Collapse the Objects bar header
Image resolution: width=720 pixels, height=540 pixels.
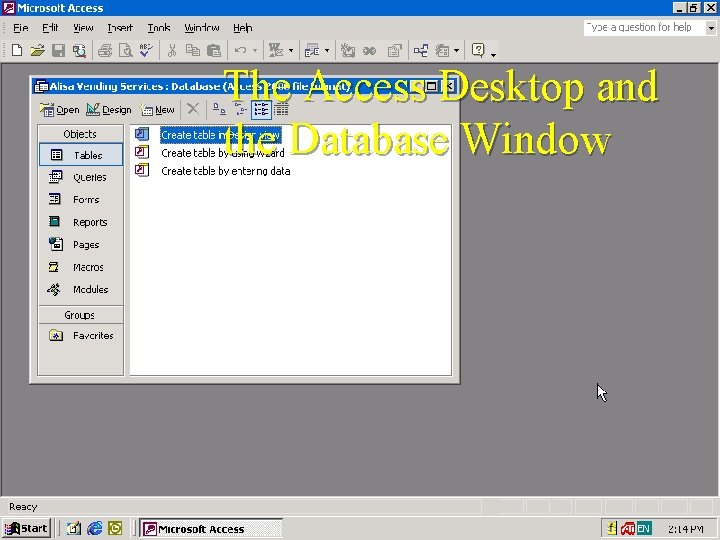click(80, 134)
